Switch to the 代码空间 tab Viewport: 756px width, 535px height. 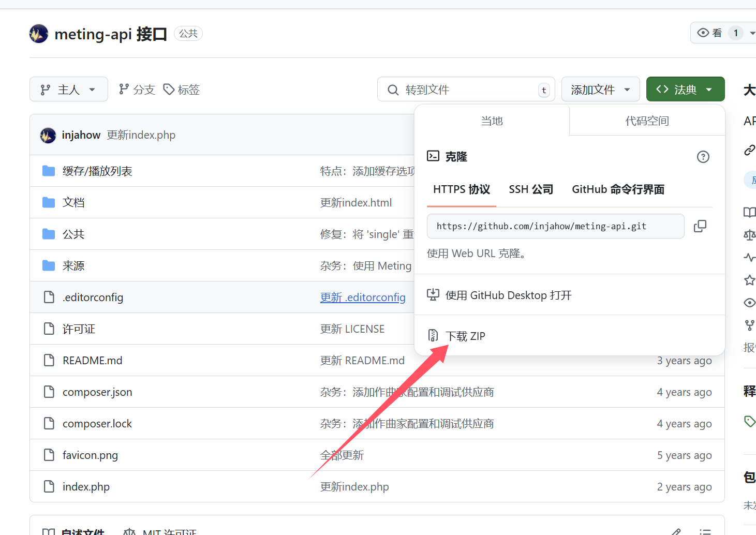pyautogui.click(x=647, y=121)
